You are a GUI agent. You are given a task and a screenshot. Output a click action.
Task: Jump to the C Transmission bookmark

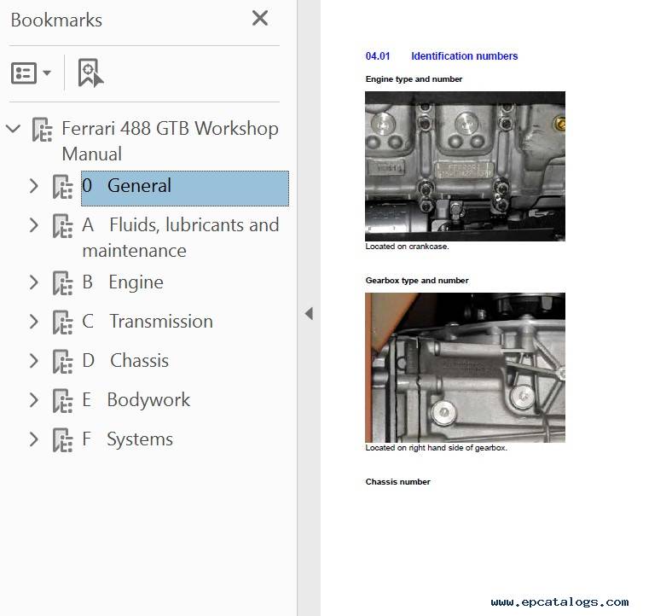pyautogui.click(x=148, y=322)
